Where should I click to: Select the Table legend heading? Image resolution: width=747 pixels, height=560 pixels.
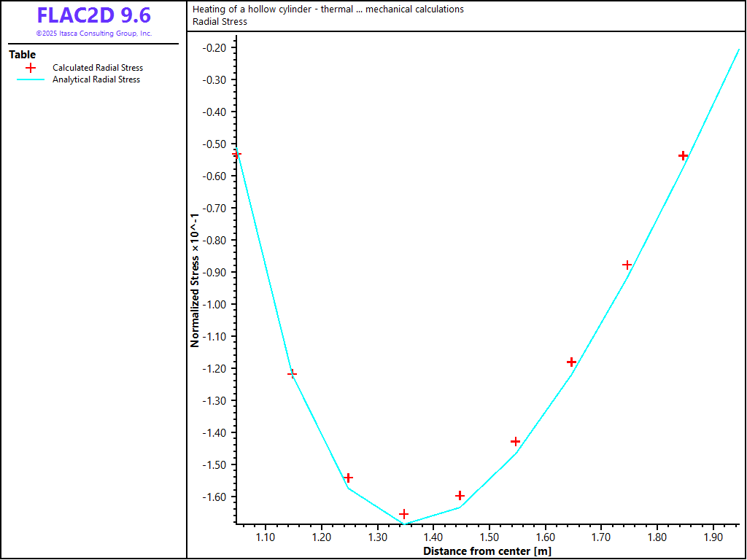[22, 55]
